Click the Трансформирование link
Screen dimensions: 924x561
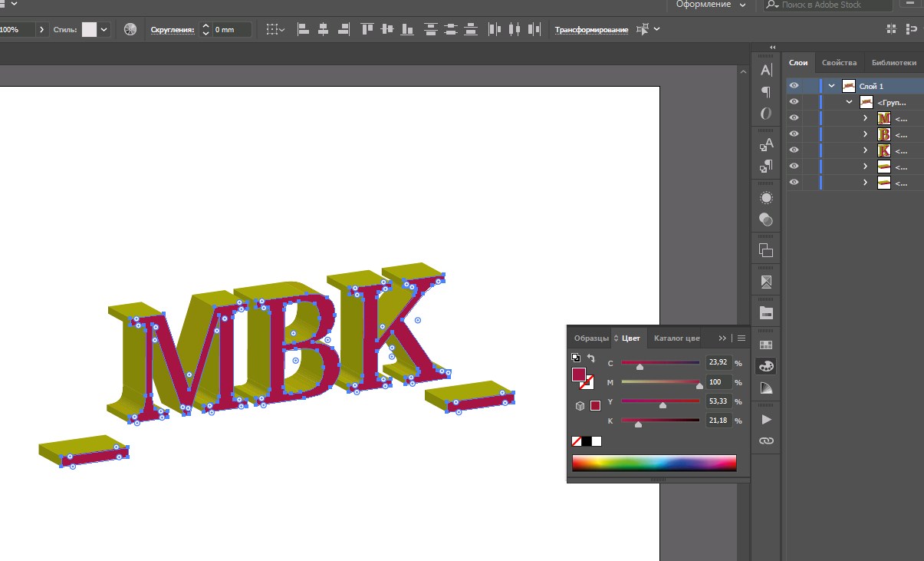[591, 30]
